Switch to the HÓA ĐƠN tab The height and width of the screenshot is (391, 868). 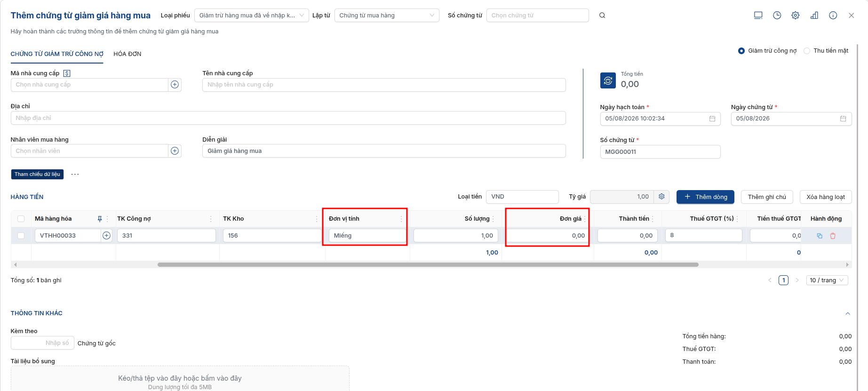point(127,54)
